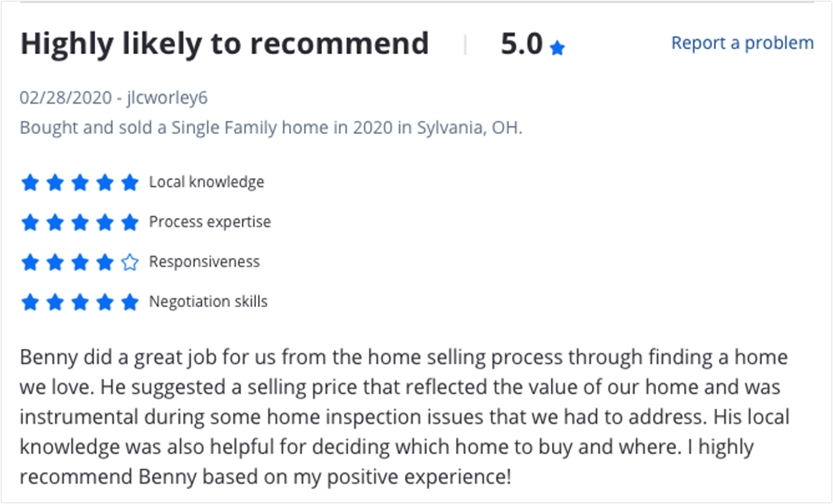
Task: Click the second star of Responsiveness
Action: click(55, 262)
